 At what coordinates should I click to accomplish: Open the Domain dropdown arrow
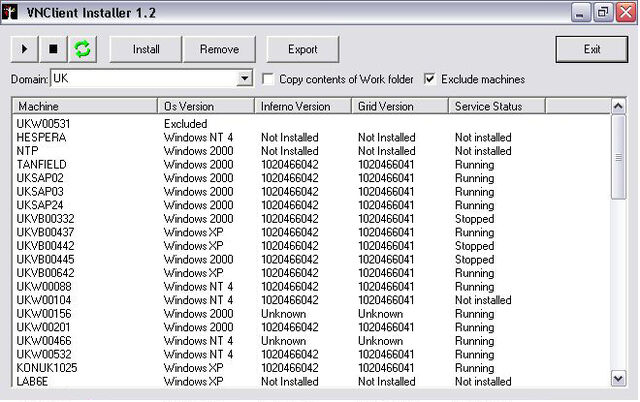pos(244,78)
